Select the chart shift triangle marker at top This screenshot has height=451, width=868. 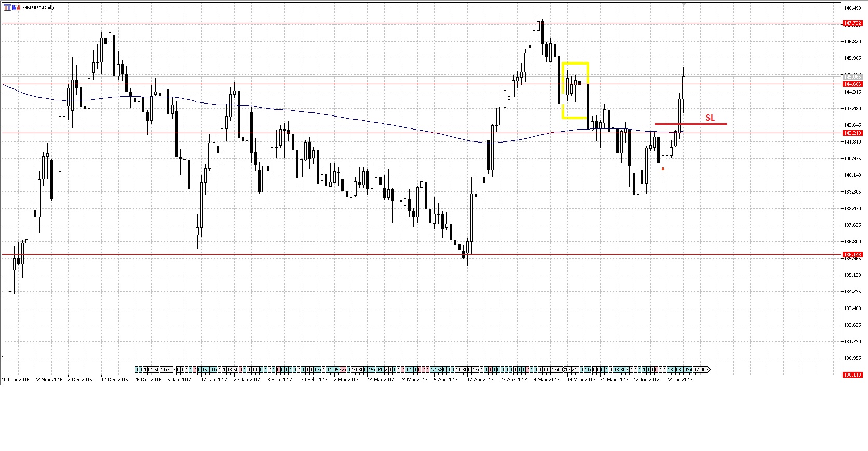(x=684, y=4)
